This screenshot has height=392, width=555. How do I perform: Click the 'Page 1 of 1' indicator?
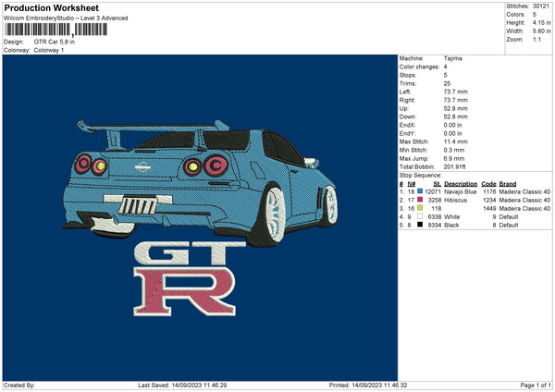(x=536, y=386)
